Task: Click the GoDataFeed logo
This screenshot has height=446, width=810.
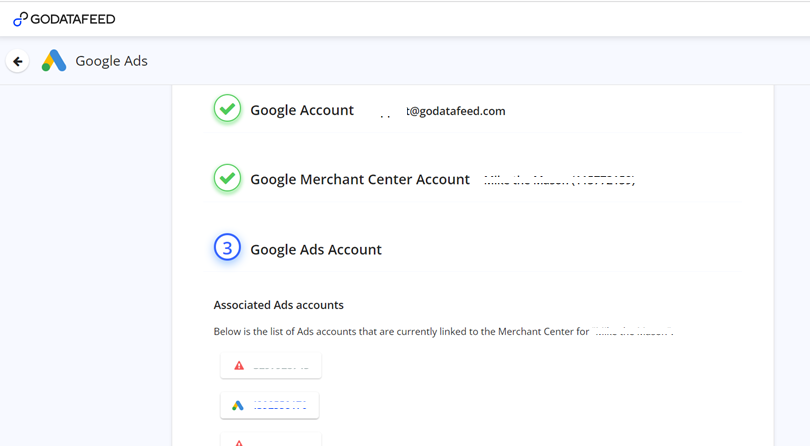Action: tap(64, 19)
